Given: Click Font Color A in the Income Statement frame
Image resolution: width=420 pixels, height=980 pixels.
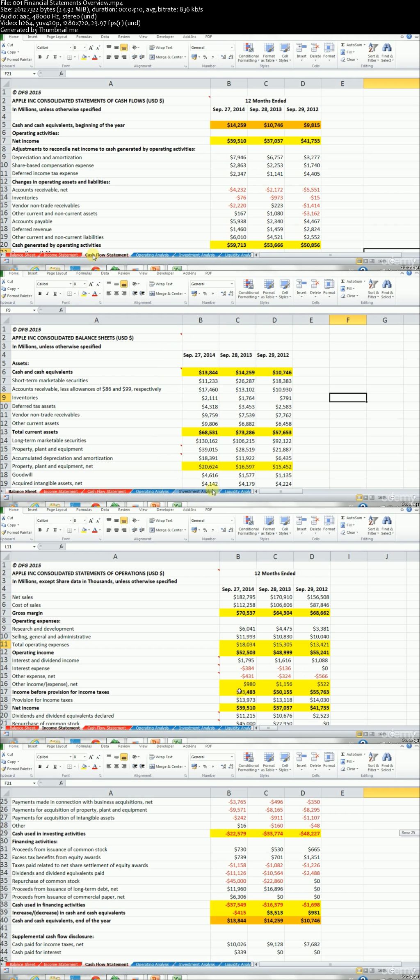Looking at the screenshot, I should [x=95, y=530].
